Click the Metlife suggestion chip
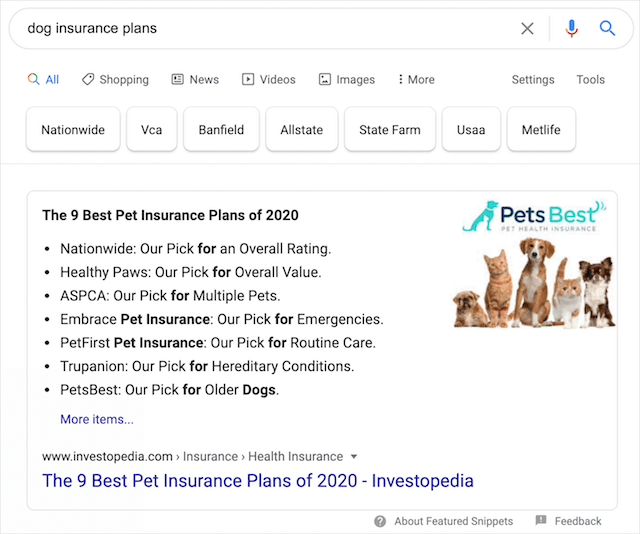640x534 pixels. [541, 130]
